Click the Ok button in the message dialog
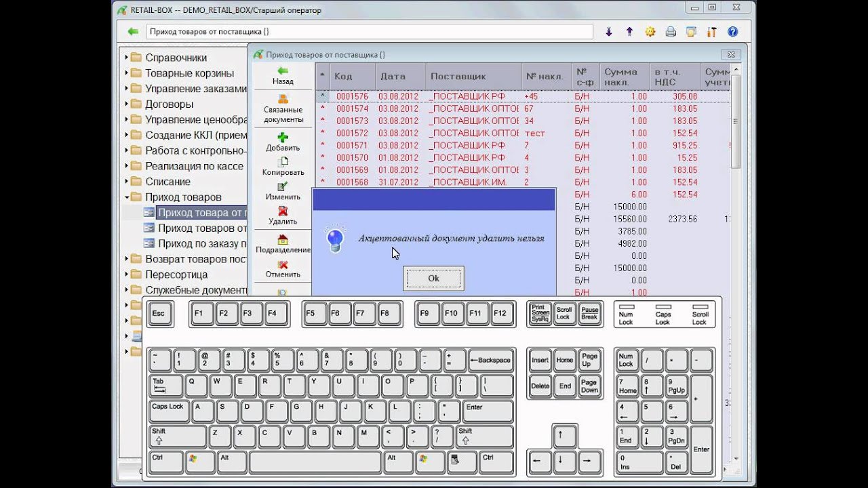868x488 pixels. coord(434,279)
